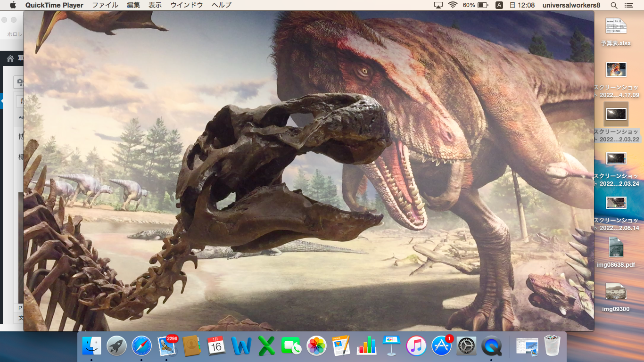Screen dimensions: 644x362
Task: Open the universalworkers8 user menu
Action: [x=571, y=5]
